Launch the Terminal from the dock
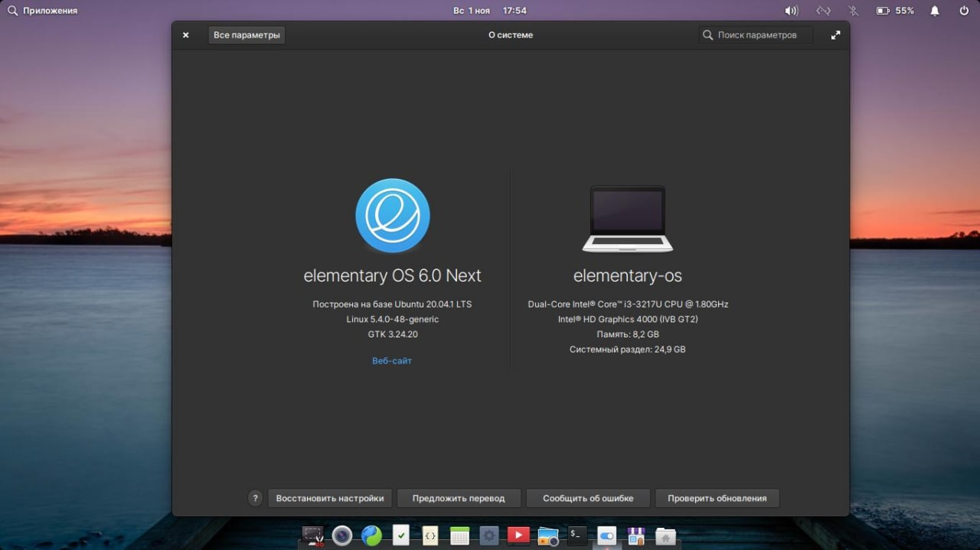This screenshot has height=550, width=980. tap(577, 535)
